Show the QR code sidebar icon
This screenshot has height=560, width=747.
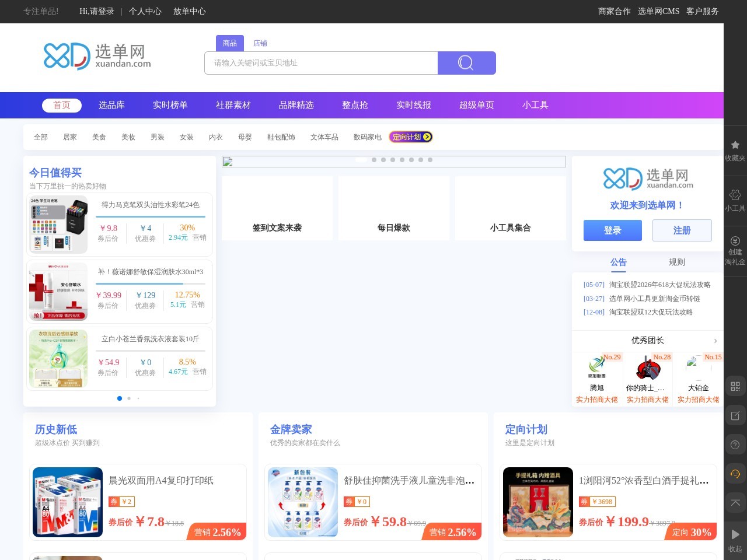click(735, 386)
